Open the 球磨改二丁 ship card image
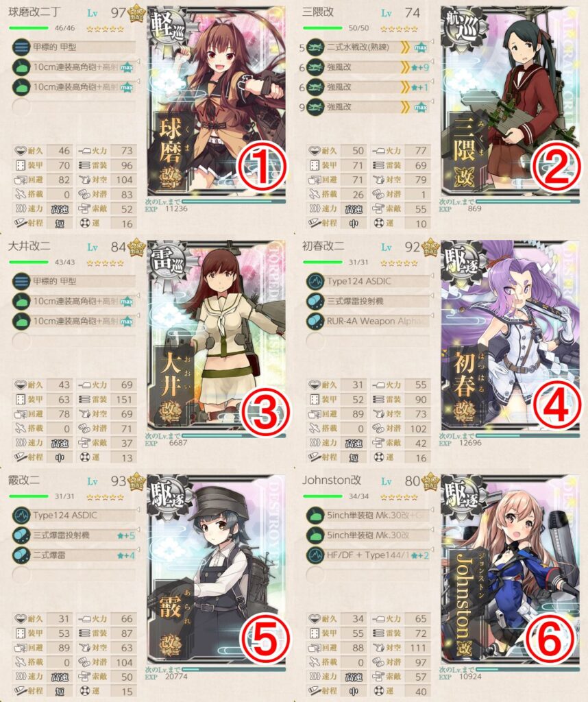This screenshot has width=588, height=702. [x=216, y=101]
